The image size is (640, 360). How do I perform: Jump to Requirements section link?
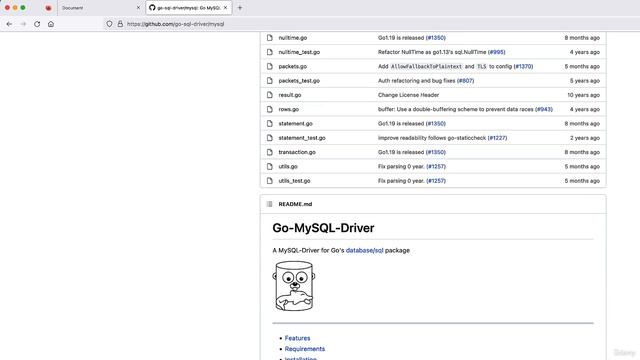[305, 349]
